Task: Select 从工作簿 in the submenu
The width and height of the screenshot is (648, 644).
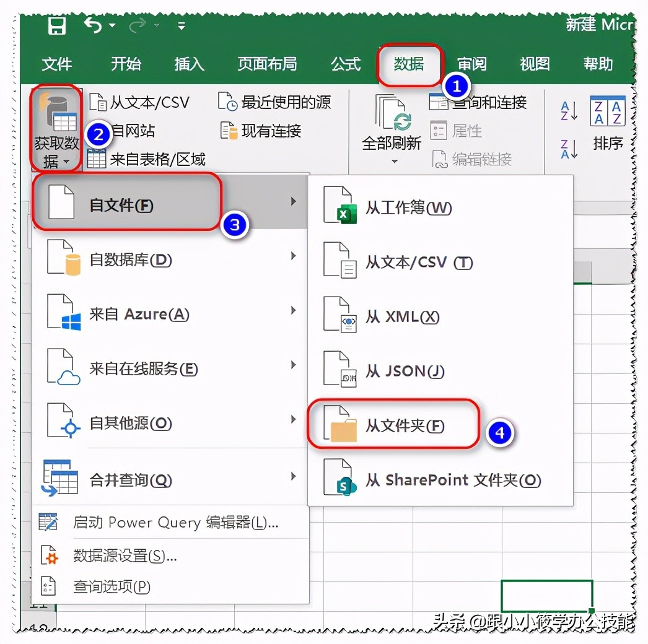Action: tap(402, 209)
